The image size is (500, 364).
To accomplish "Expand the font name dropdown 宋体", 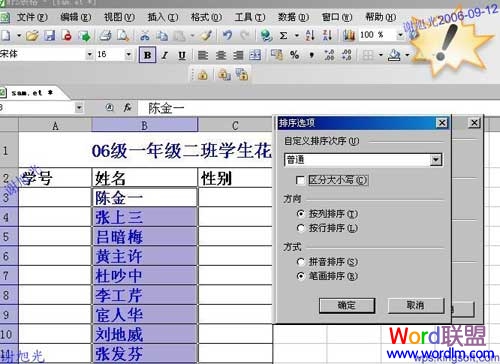I will click(89, 54).
